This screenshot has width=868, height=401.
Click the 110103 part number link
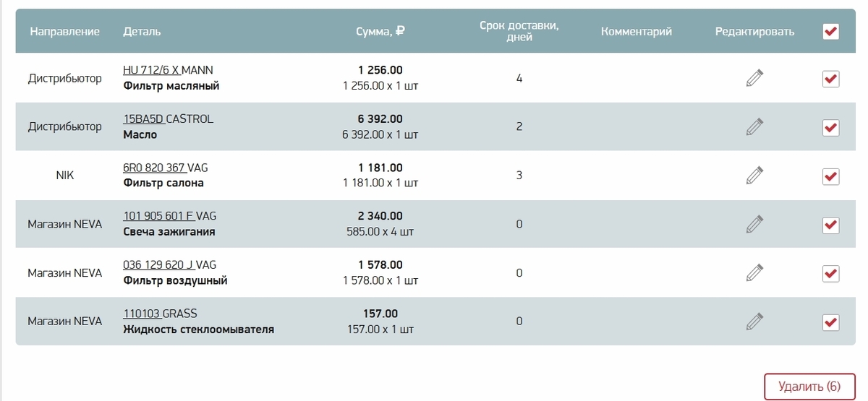142,314
